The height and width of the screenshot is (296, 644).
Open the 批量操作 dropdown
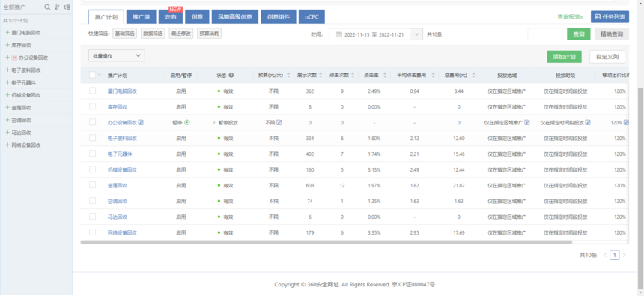(x=117, y=55)
